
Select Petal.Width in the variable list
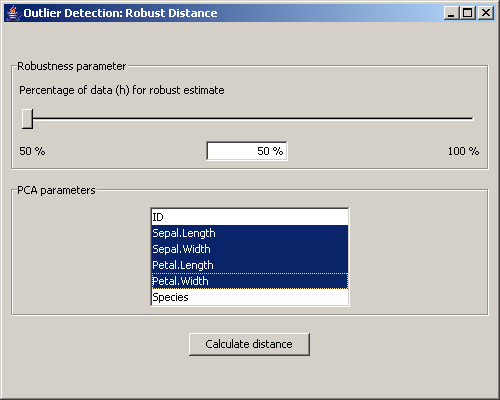tap(250, 281)
